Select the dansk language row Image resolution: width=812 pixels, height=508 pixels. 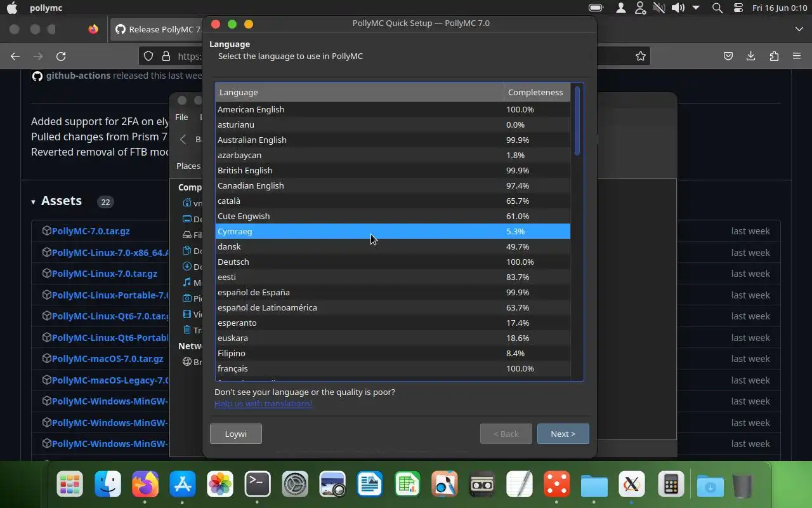click(x=393, y=246)
